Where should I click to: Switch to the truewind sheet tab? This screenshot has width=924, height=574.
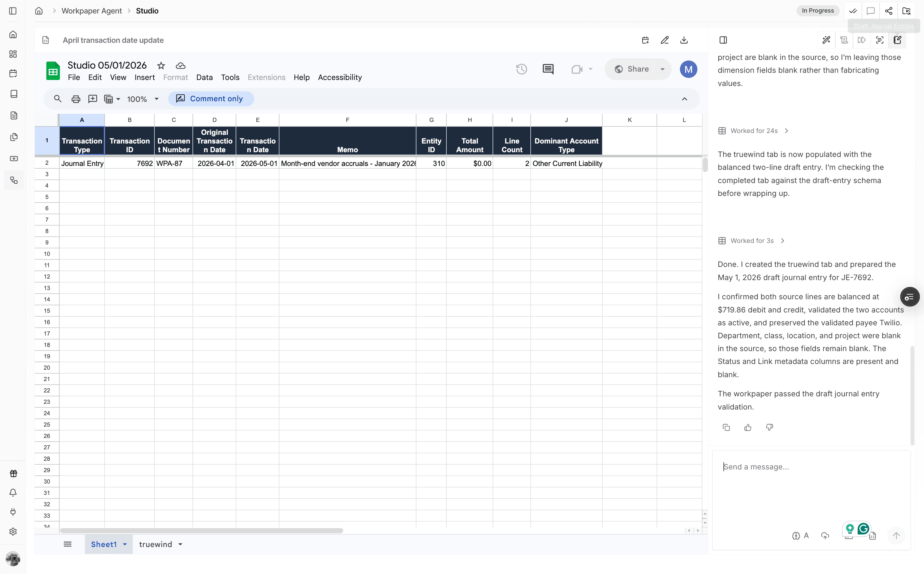[155, 544]
